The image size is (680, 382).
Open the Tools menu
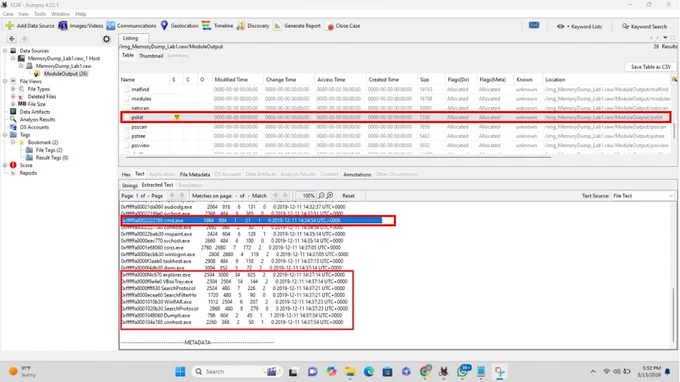tap(40, 14)
